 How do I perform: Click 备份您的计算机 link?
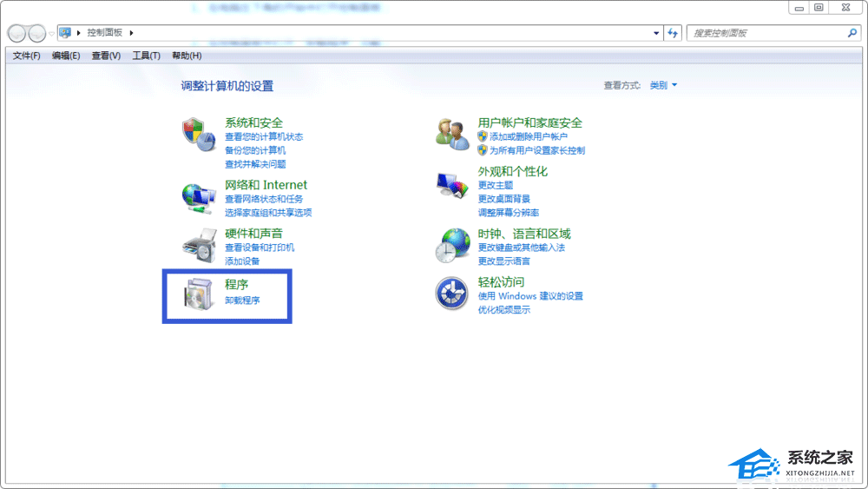click(x=255, y=150)
